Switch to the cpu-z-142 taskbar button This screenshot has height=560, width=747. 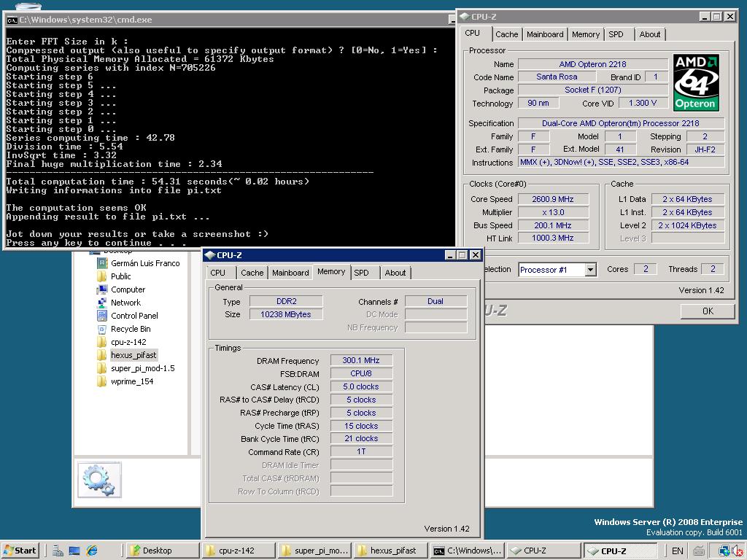coord(239,551)
